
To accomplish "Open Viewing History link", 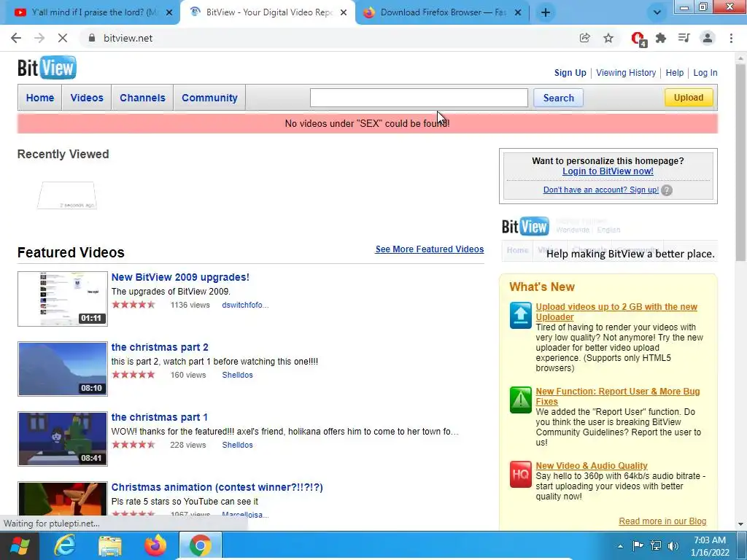I will coord(626,73).
